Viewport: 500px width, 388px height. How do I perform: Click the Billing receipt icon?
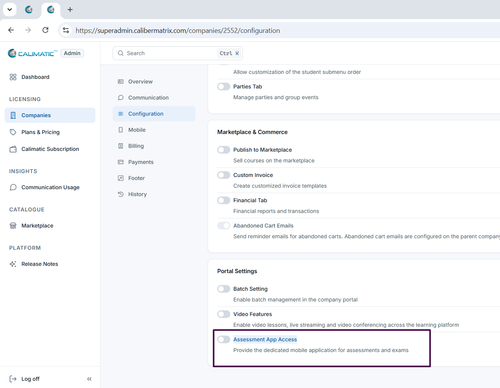(x=121, y=146)
